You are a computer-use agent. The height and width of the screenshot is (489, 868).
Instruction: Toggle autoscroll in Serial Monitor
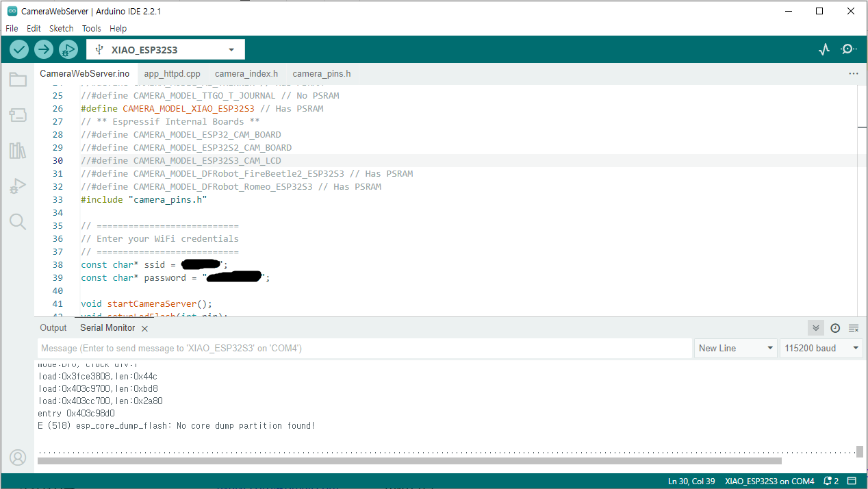[815, 328]
